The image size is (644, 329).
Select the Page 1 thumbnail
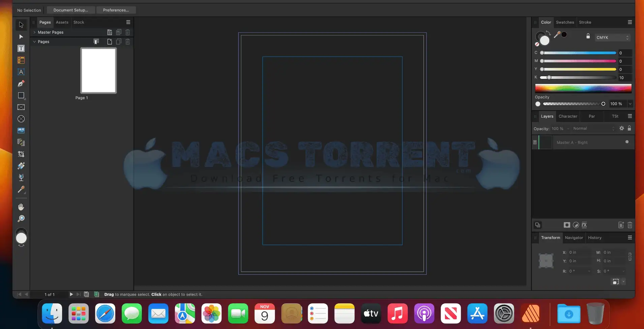[98, 70]
